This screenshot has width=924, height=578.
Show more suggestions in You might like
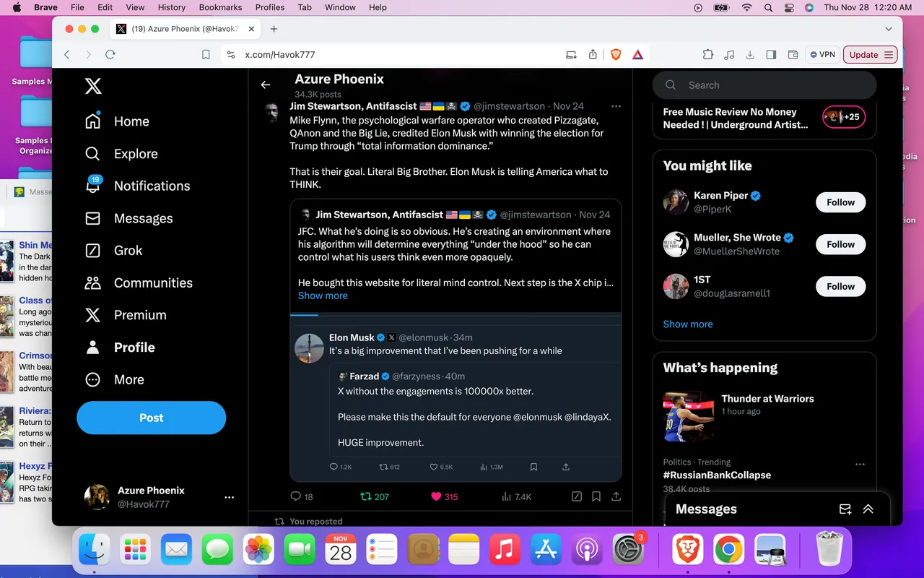pos(688,324)
